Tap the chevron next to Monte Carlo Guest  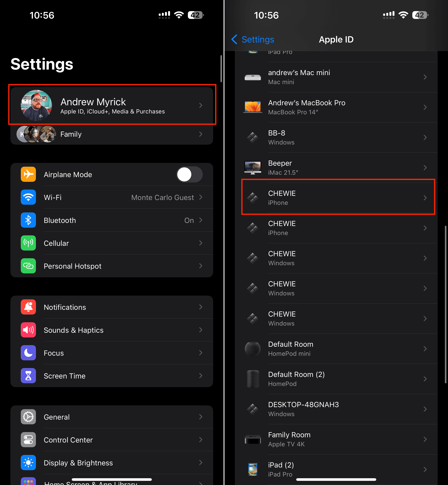click(x=201, y=197)
